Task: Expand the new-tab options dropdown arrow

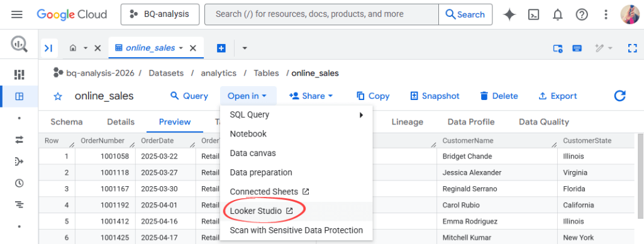Action: click(x=245, y=48)
